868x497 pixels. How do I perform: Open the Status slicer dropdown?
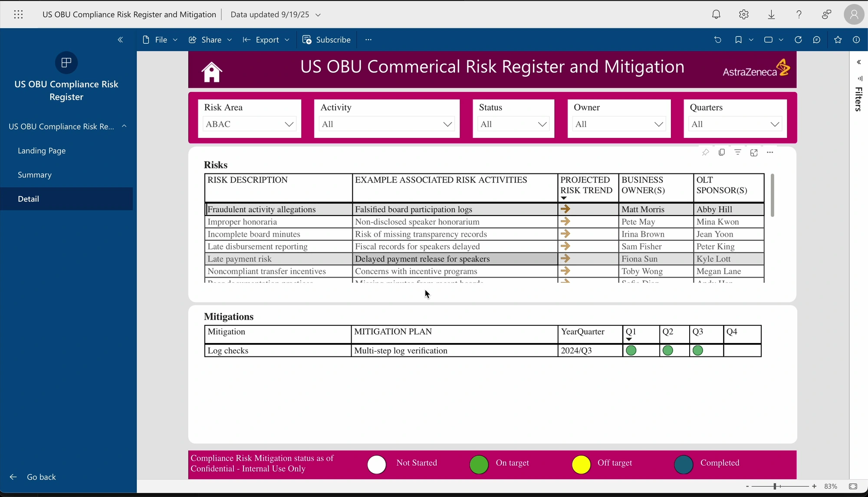point(513,124)
